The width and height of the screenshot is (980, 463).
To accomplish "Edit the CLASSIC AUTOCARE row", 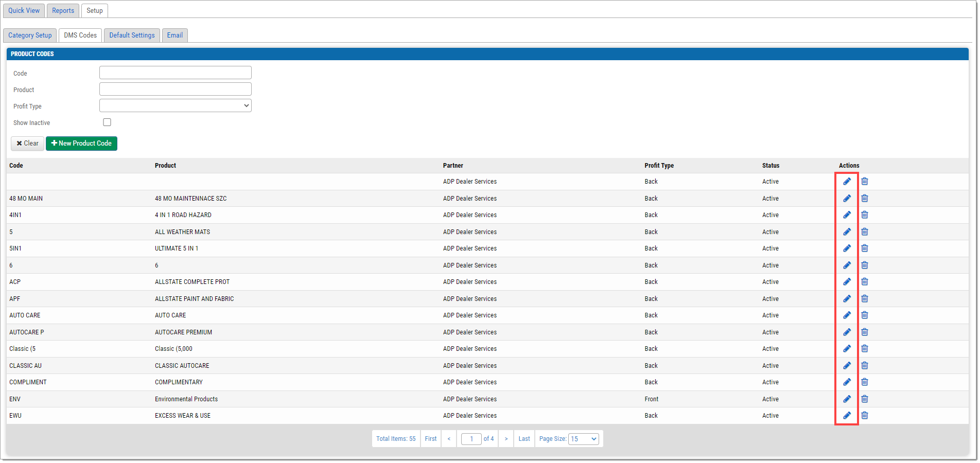I will (847, 365).
